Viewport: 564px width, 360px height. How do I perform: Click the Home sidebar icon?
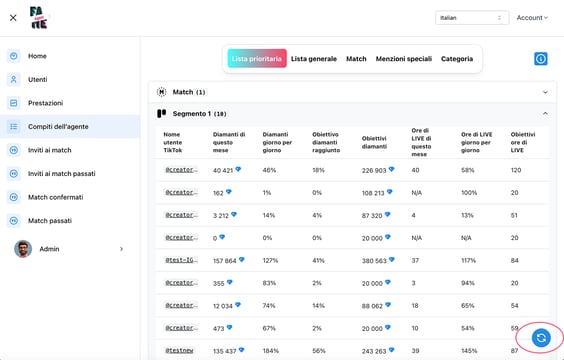click(x=14, y=56)
